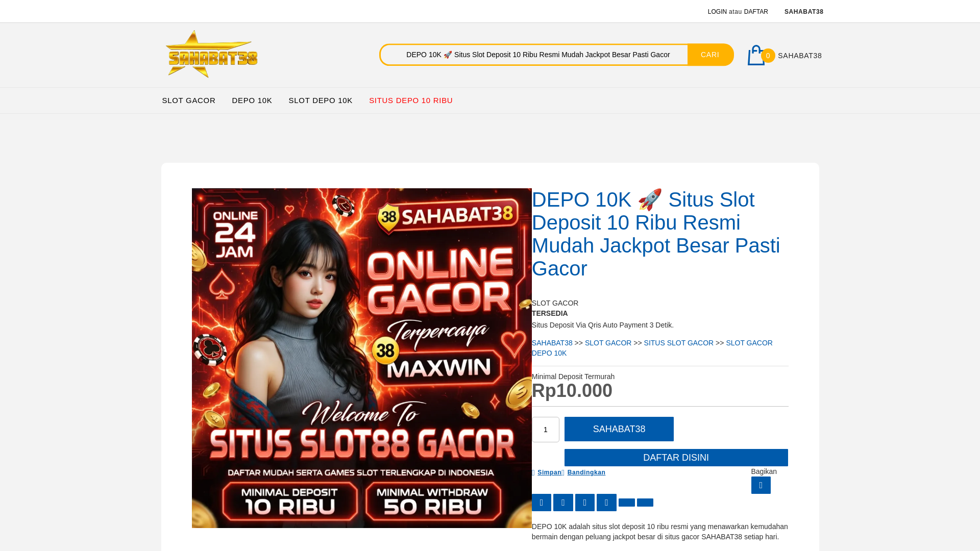Click the quantity field showing 1
Screen dimensions: 980x551
point(546,430)
